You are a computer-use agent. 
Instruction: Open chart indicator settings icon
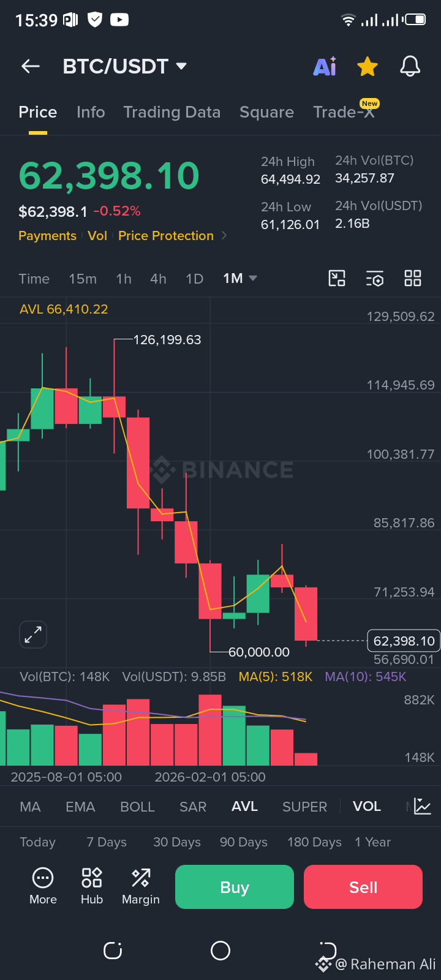[375, 278]
